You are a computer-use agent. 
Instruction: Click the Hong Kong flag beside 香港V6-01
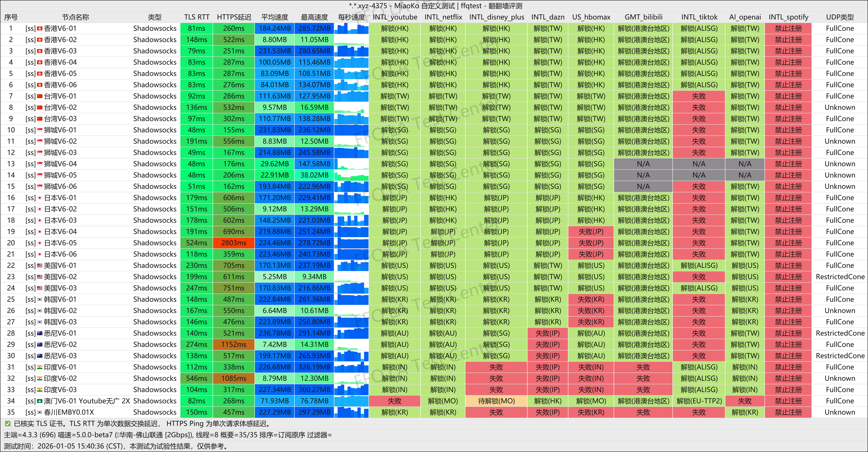point(40,29)
